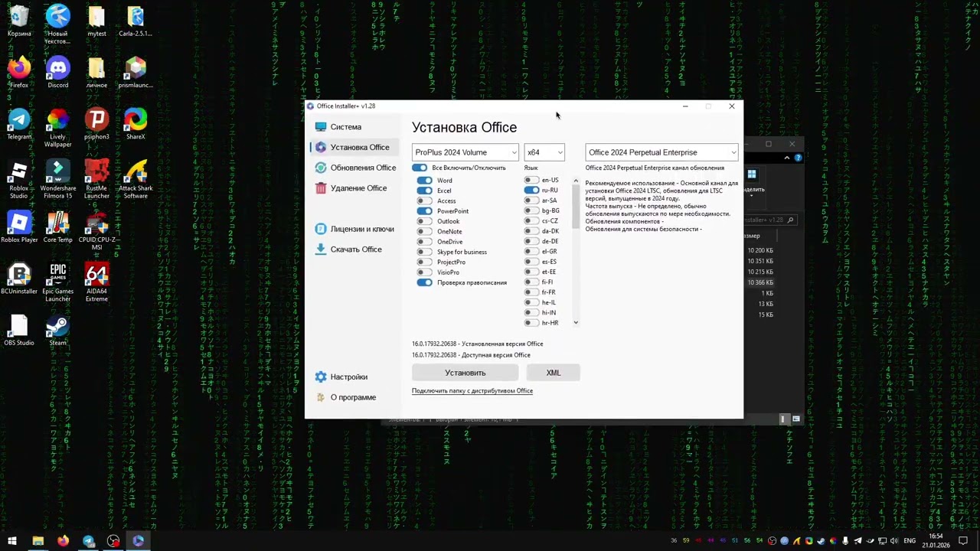The height and width of the screenshot is (551, 980).
Task: Launch Wondershare Filmora 15 icon
Action: [x=58, y=180]
